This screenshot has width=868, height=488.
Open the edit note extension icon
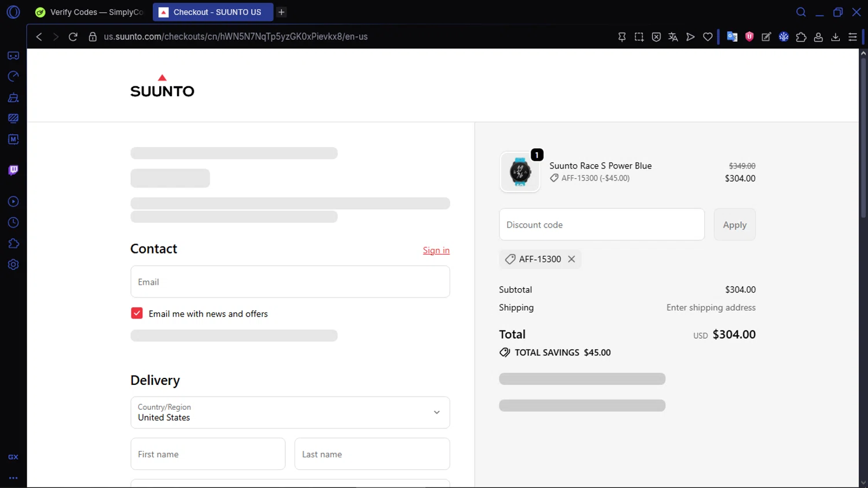point(767,36)
